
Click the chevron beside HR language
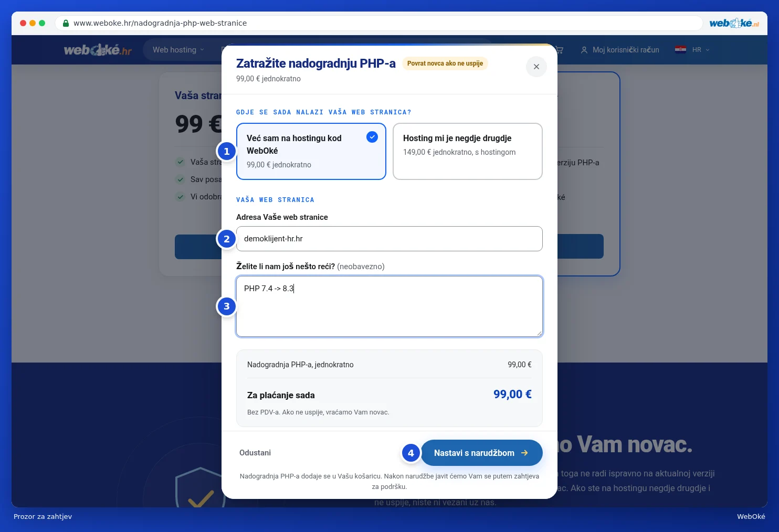tap(707, 50)
